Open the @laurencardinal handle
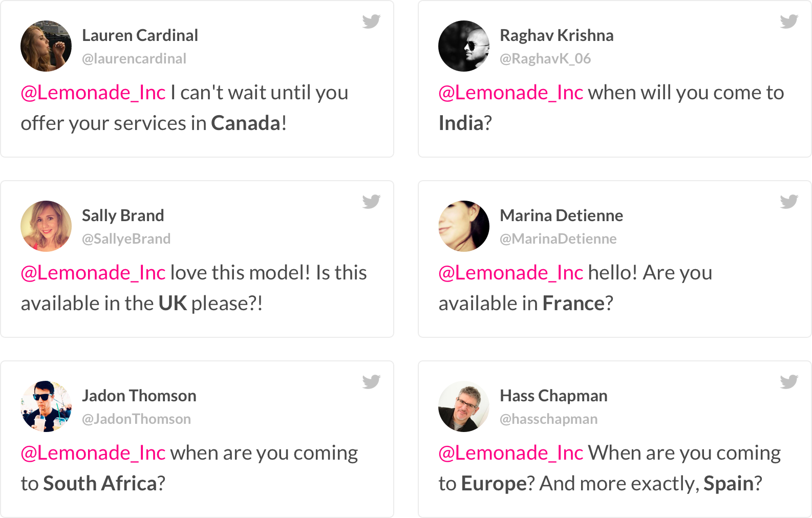The image size is (812, 518). coord(134,59)
